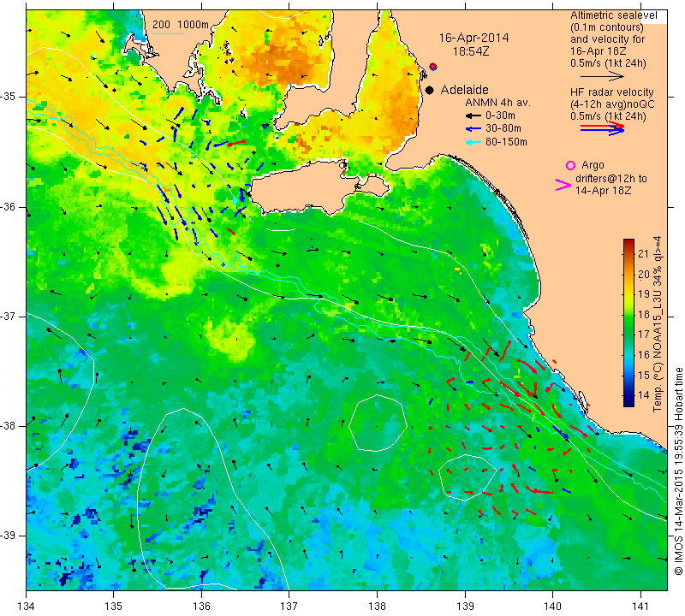Image resolution: width=685 pixels, height=616 pixels.
Task: Click the 30-80m depth label
Action: click(503, 128)
